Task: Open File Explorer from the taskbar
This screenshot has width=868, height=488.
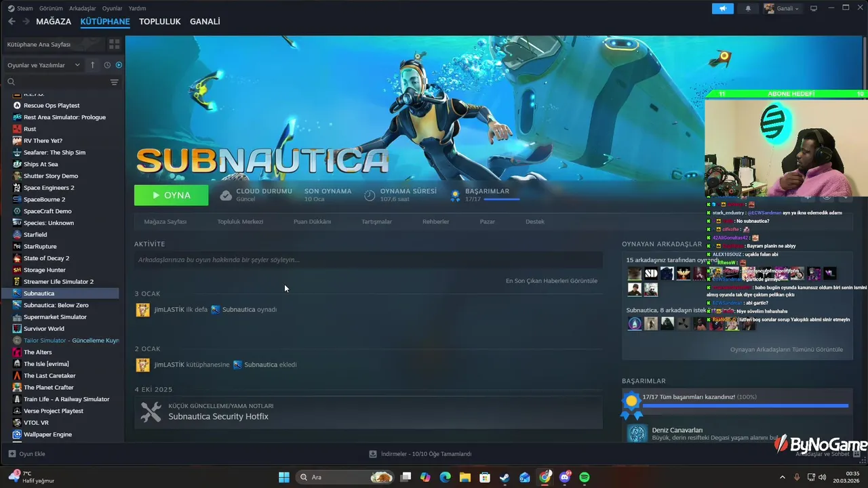Action: (465, 477)
